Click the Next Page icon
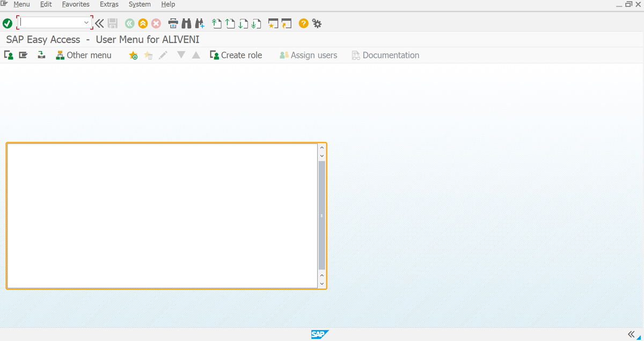 [243, 23]
